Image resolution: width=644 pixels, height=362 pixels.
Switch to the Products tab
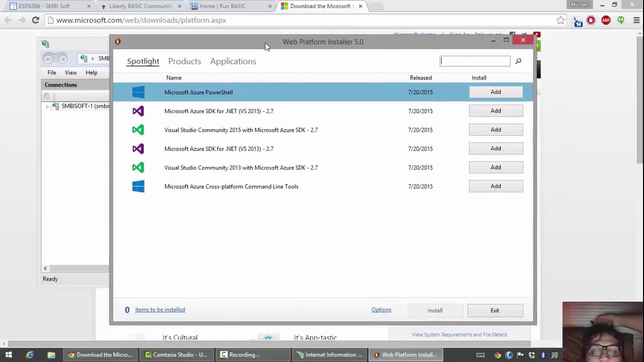pos(185,61)
